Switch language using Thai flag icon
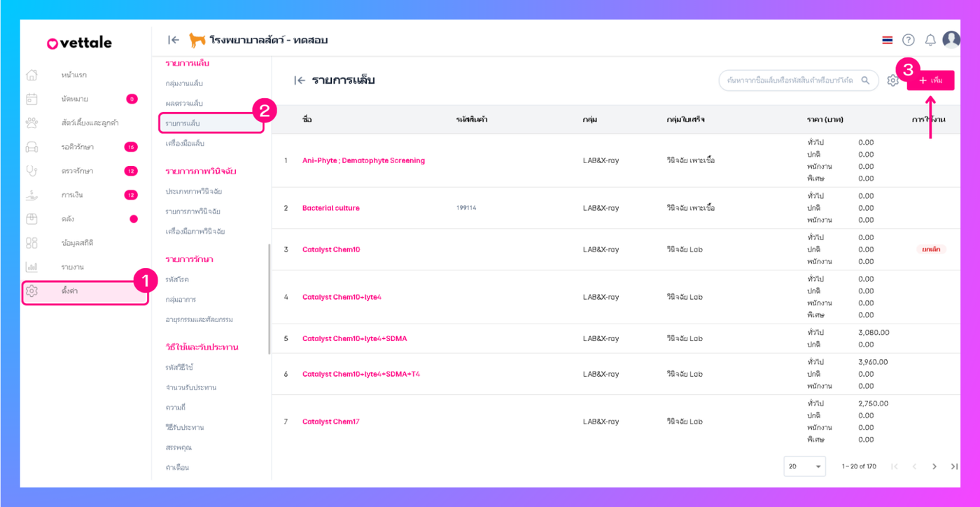 tap(888, 40)
